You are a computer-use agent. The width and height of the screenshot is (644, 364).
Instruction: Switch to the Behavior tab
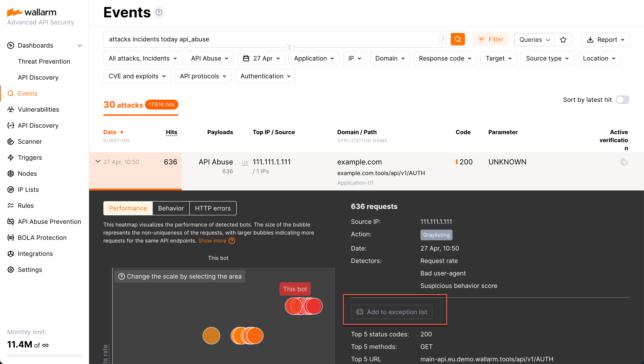[171, 208]
